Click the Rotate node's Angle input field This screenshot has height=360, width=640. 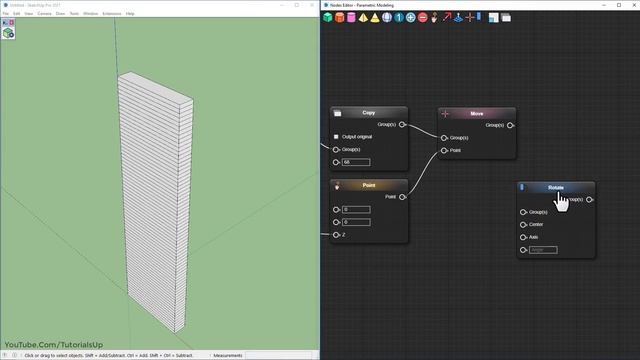click(543, 250)
